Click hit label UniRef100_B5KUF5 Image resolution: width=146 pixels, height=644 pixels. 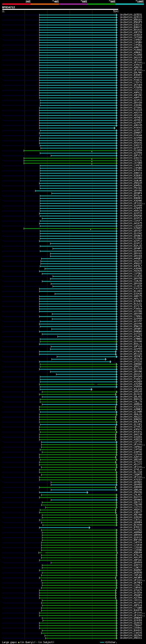131,22
